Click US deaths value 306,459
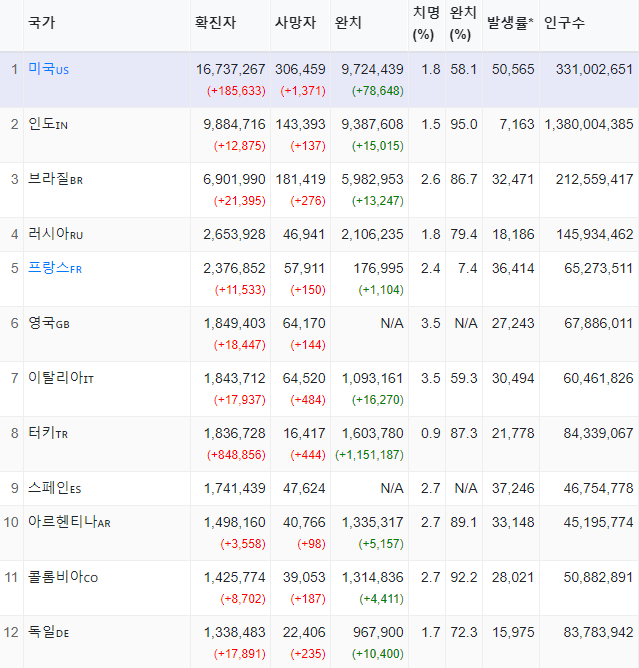639x668 pixels. tap(300, 69)
